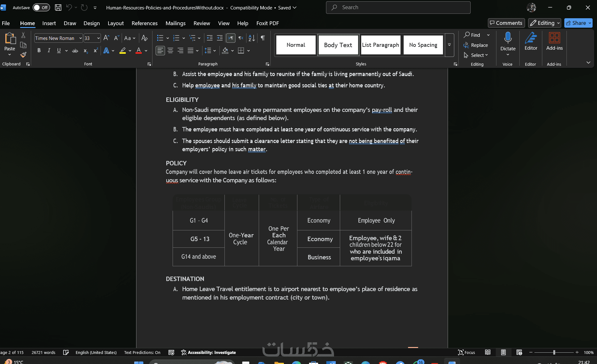Apply superscript formatting

coord(96,51)
